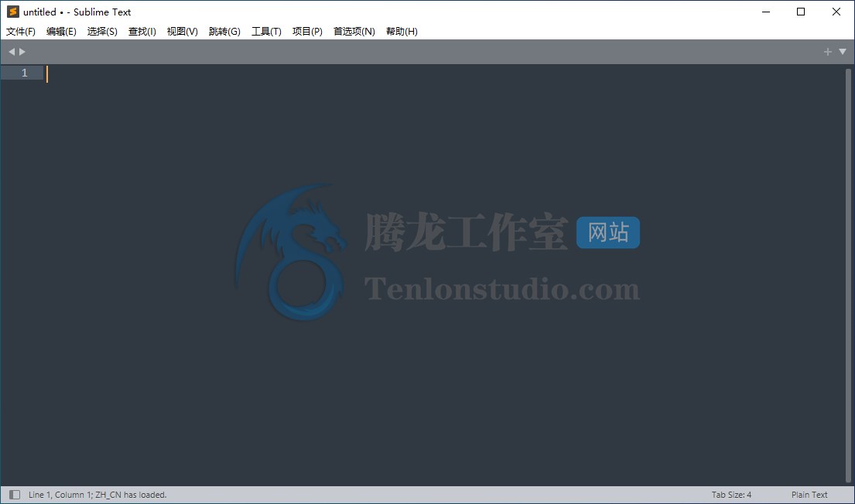Screen dimensions: 855x504
Task: Open the 工具(T) menu
Action: click(266, 31)
